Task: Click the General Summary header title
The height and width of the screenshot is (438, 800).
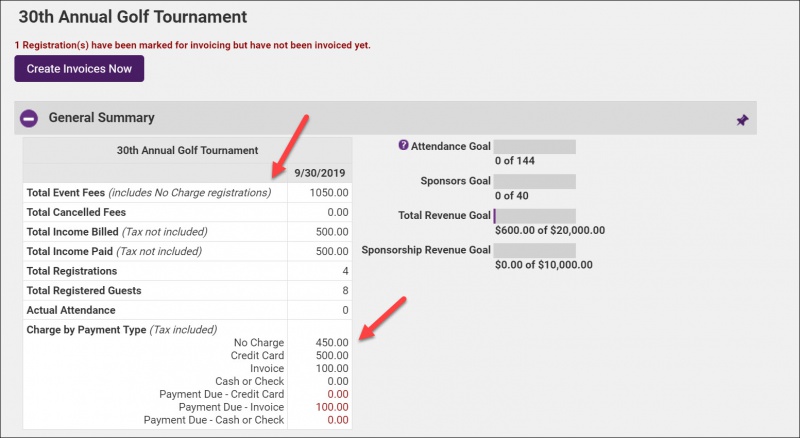Action: coord(101,118)
